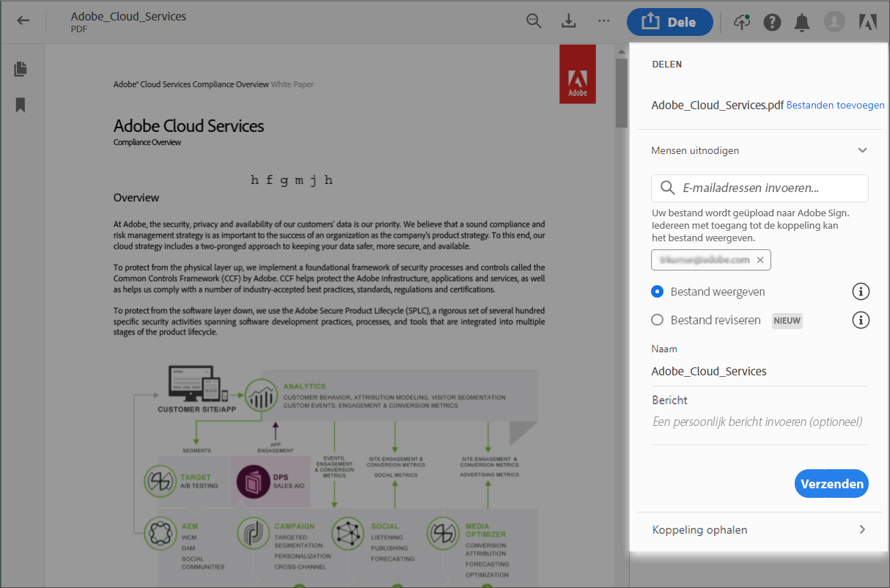Click the cloud upload status icon
This screenshot has width=890, height=588.
point(742,22)
